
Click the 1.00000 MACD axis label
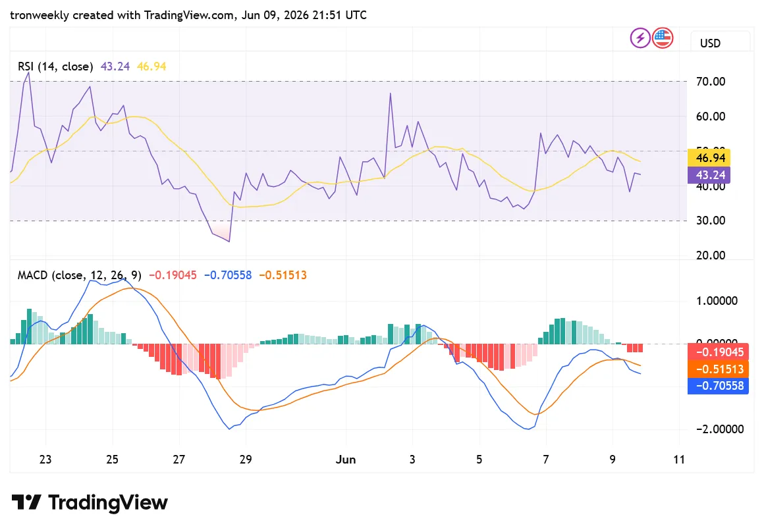point(717,301)
